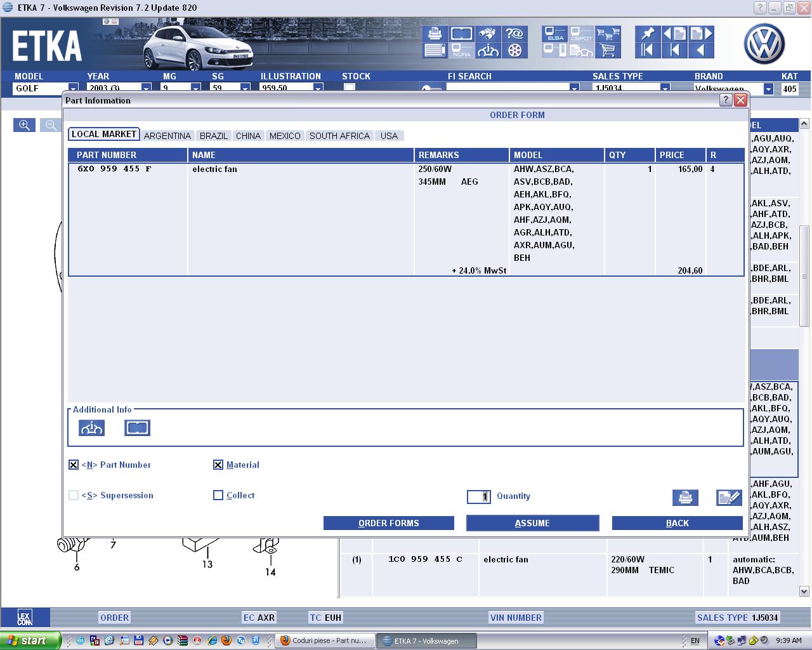
Task: Open the list view icon with lines
Action: [435, 50]
